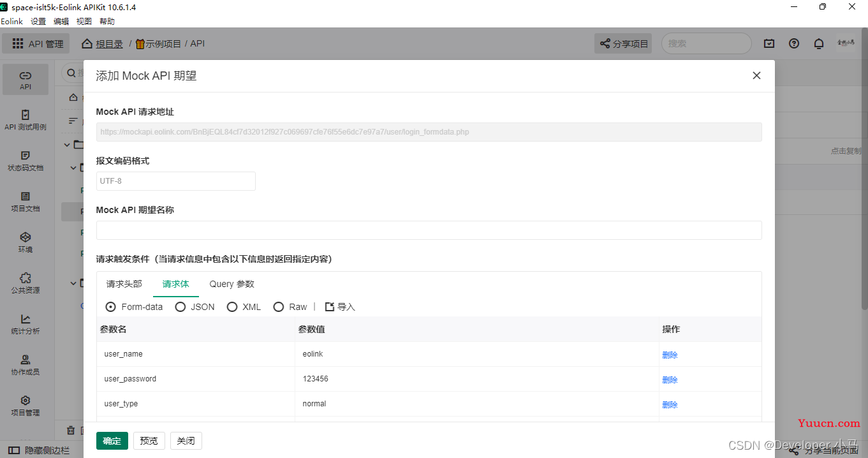
Task: Click the help question mark icon
Action: pyautogui.click(x=794, y=43)
